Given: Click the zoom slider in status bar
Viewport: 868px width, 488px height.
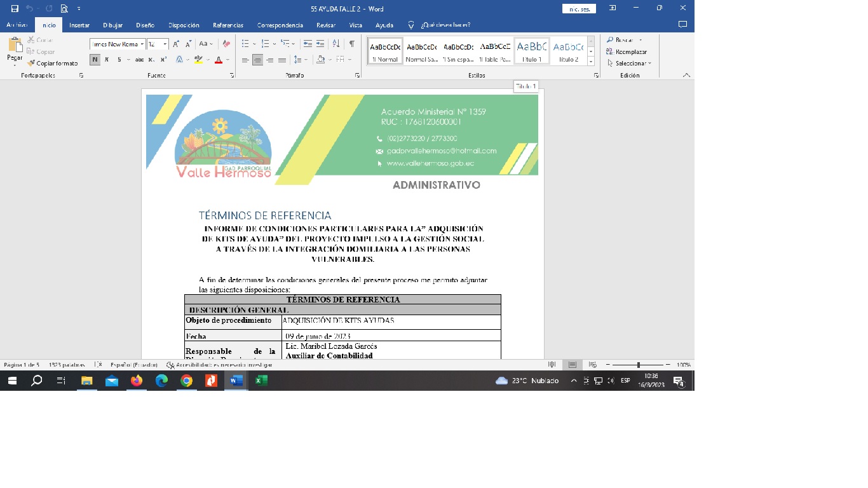Looking at the screenshot, I should 638,365.
